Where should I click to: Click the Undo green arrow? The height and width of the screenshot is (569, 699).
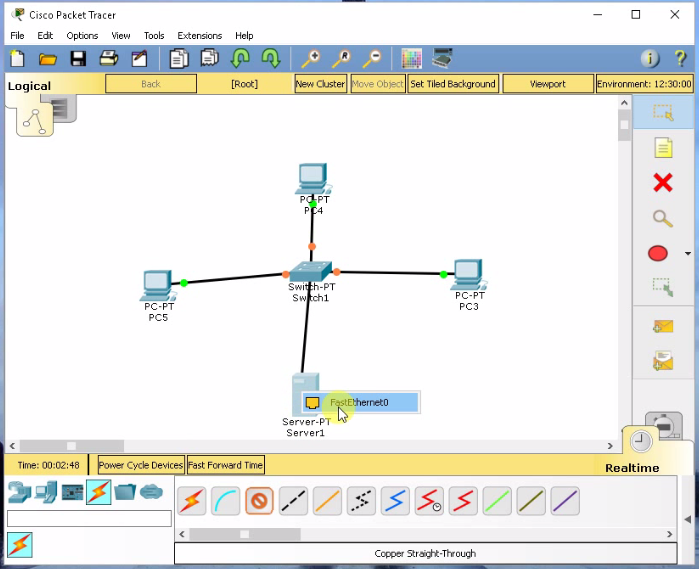click(240, 58)
